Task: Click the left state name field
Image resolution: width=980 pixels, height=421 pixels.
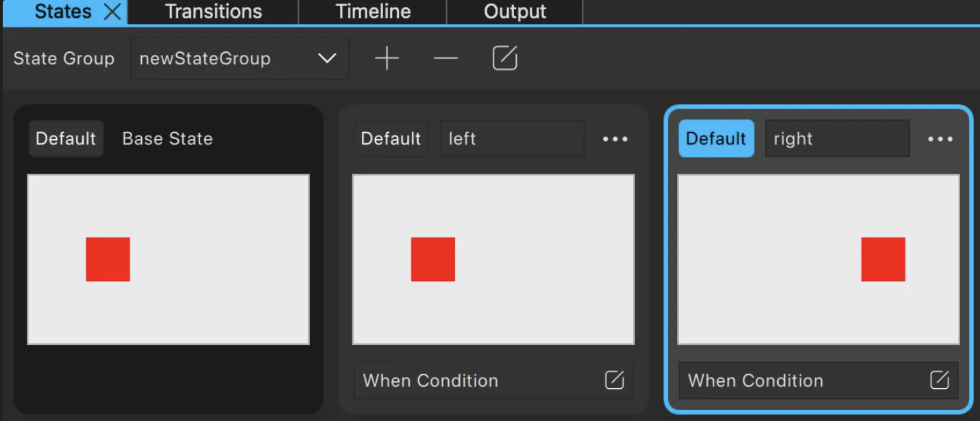Action: [x=512, y=139]
